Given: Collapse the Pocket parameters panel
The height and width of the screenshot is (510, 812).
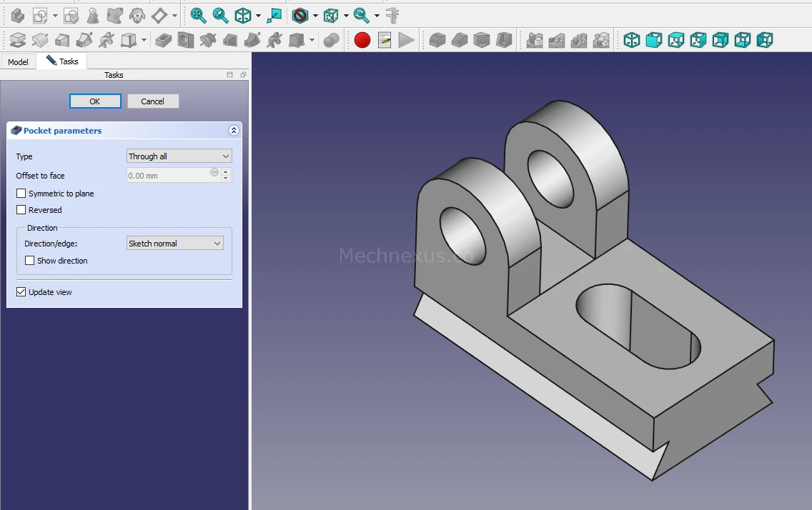Looking at the screenshot, I should pyautogui.click(x=233, y=131).
